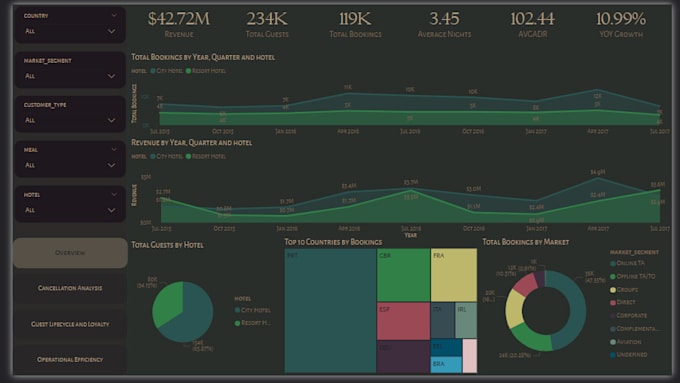
Task: Select Offline TA/TO in market legend
Action: [x=633, y=276]
